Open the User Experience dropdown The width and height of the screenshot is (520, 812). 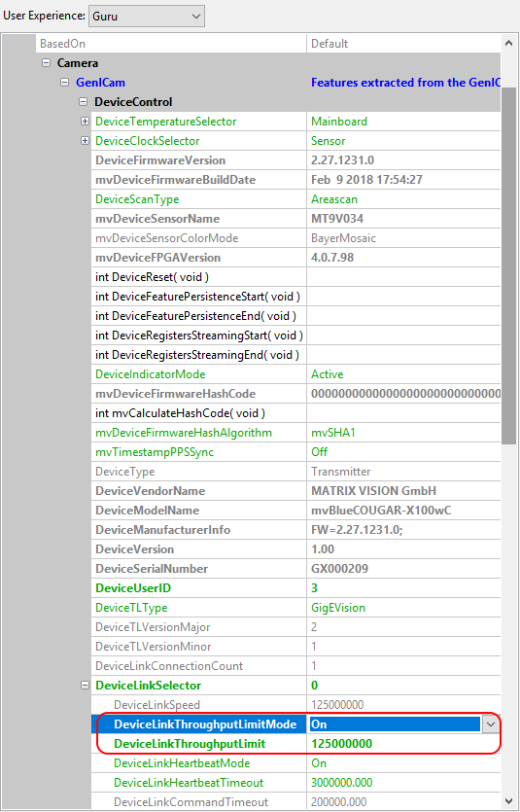147,17
